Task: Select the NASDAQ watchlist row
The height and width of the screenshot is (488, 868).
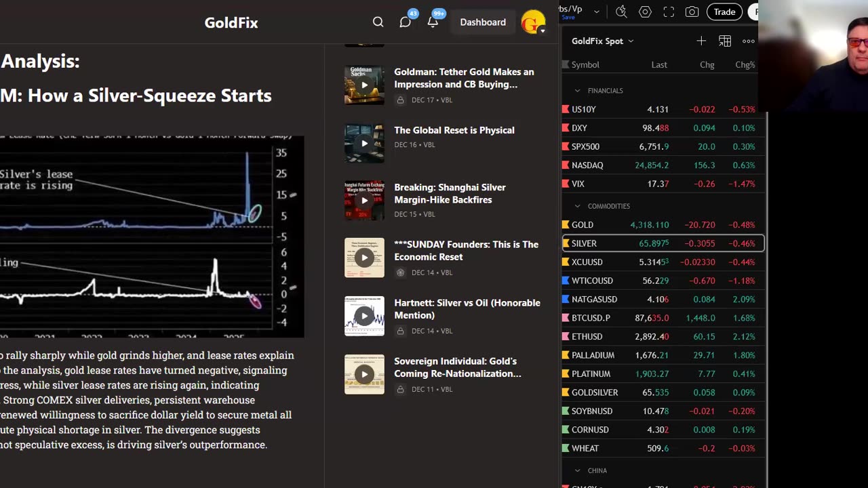Action: [663, 165]
